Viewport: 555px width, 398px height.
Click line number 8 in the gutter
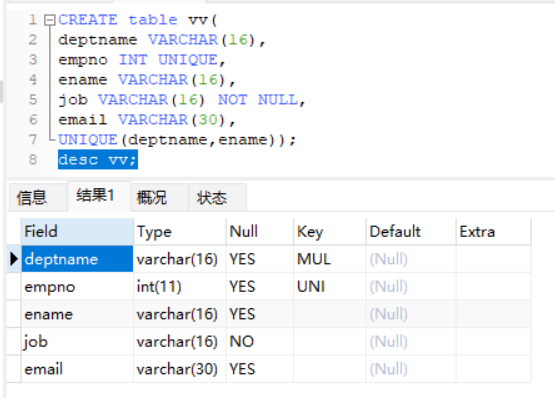coord(33,159)
